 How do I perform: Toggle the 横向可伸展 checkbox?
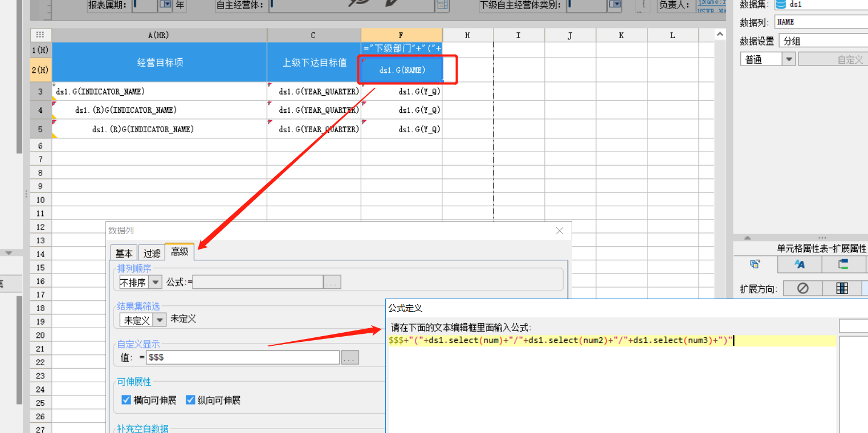127,400
